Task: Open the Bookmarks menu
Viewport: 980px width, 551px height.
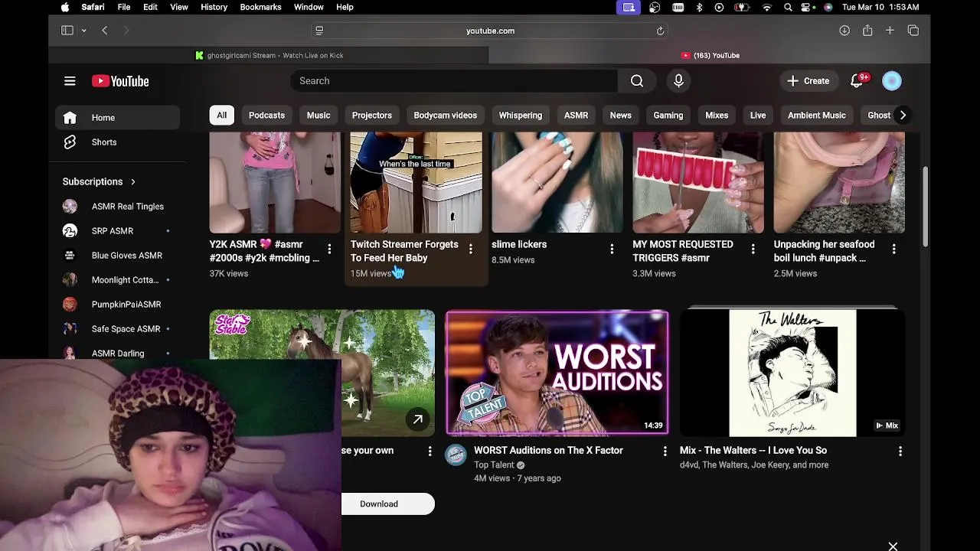Action: point(260,7)
